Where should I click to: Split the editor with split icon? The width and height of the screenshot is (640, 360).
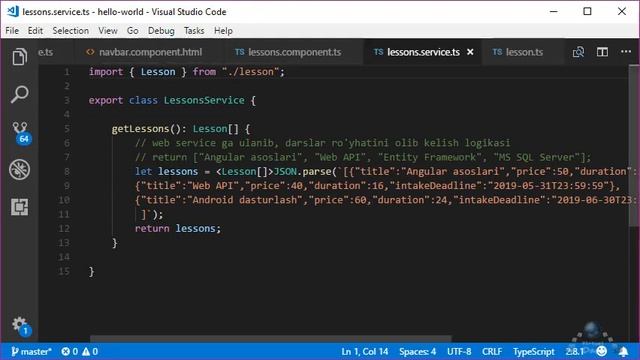point(602,52)
